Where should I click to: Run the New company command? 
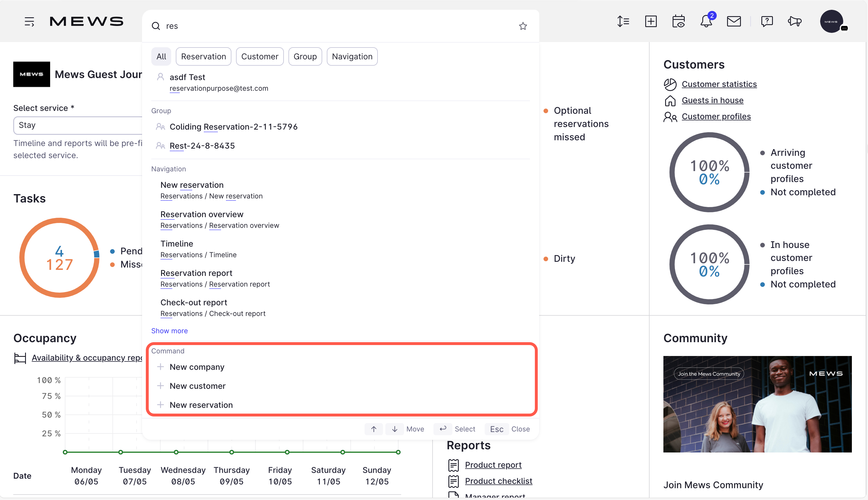point(340,367)
